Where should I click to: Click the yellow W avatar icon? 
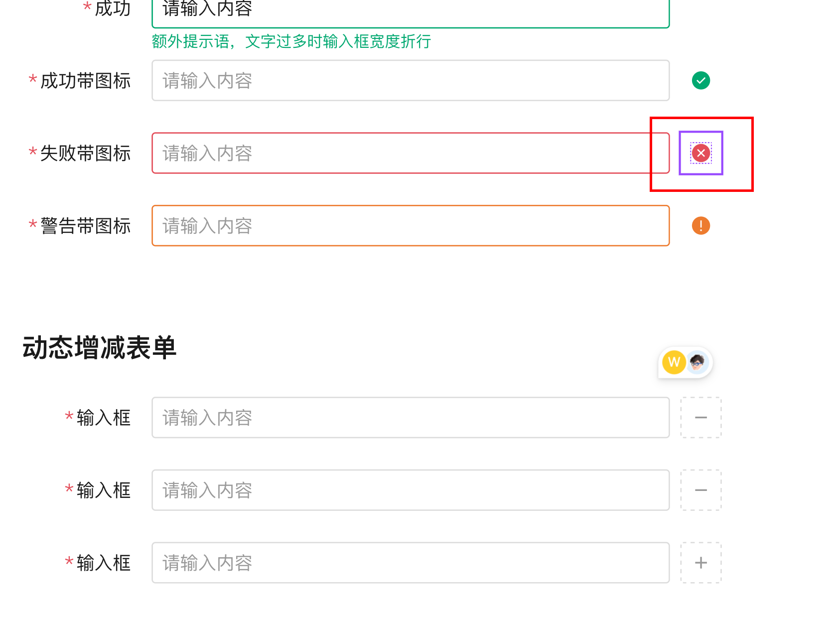674,363
